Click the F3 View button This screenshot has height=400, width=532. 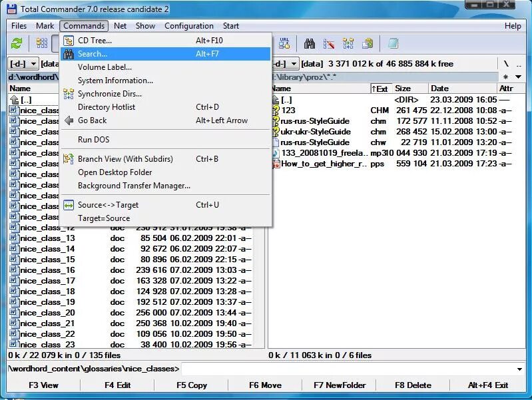coord(43,385)
